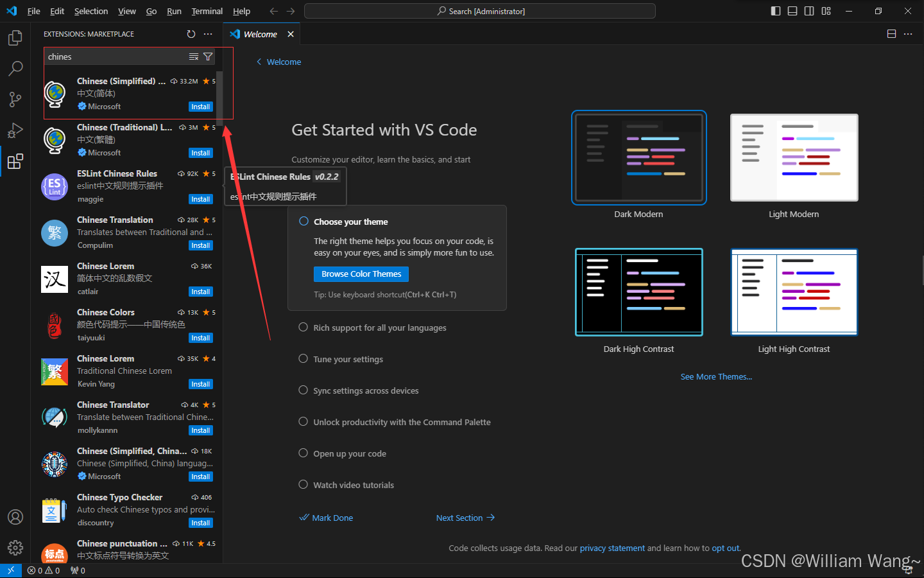Select Sync settings across devices step
The width and height of the screenshot is (924, 578).
(x=359, y=390)
